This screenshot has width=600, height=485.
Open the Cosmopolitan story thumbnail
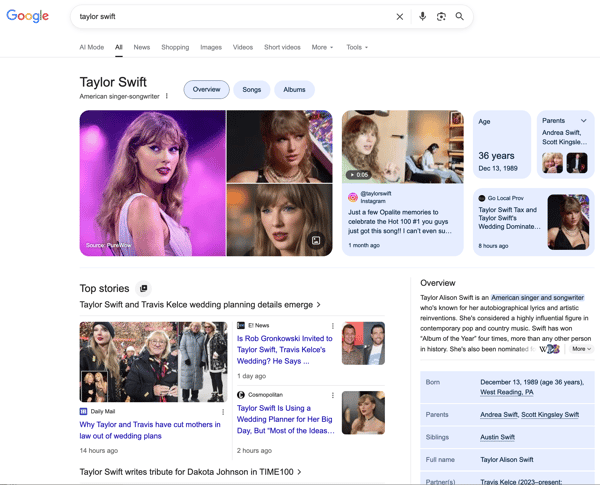(x=363, y=413)
